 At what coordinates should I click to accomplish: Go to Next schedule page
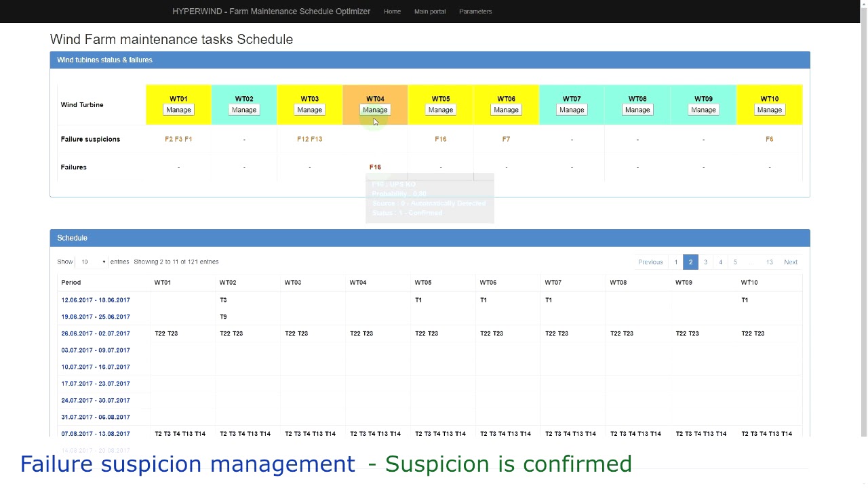coord(791,262)
